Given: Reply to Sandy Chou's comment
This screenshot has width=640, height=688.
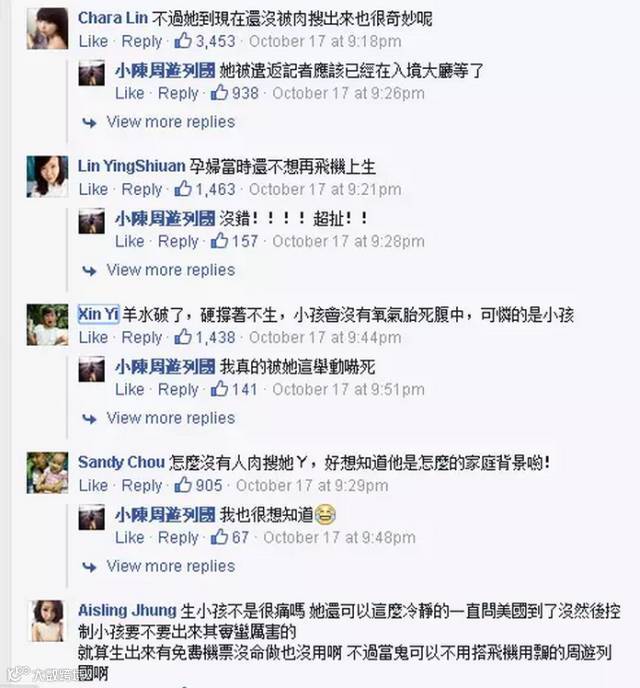Looking at the screenshot, I should coord(142,485).
